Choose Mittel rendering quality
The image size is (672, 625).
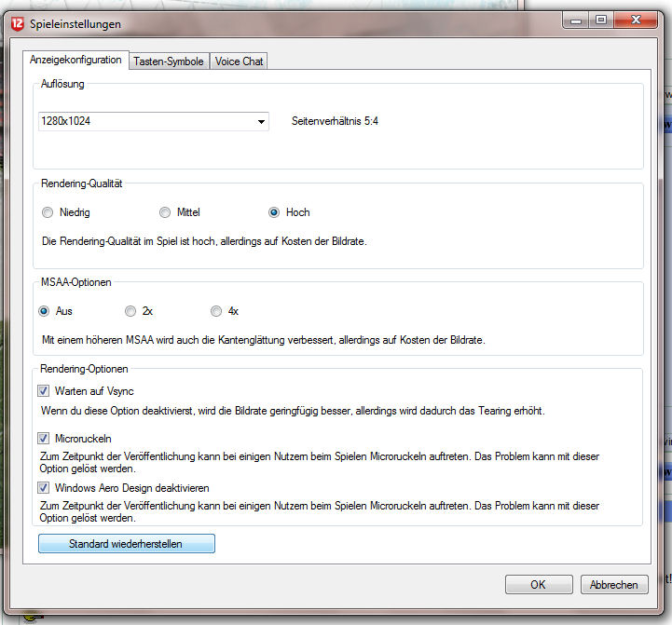point(165,212)
